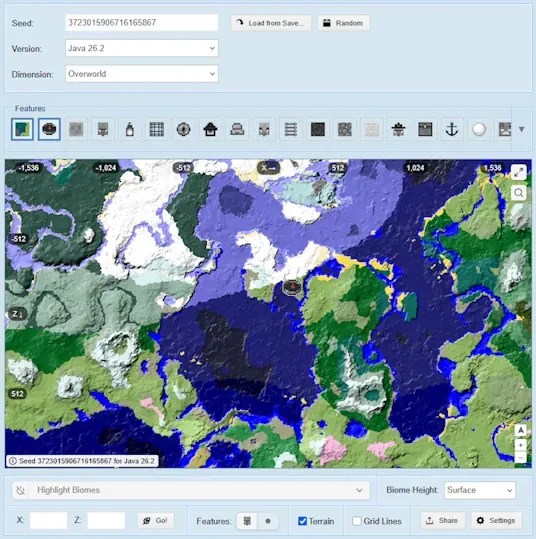Enable the bottle-shaped feature icon

[x=130, y=130]
